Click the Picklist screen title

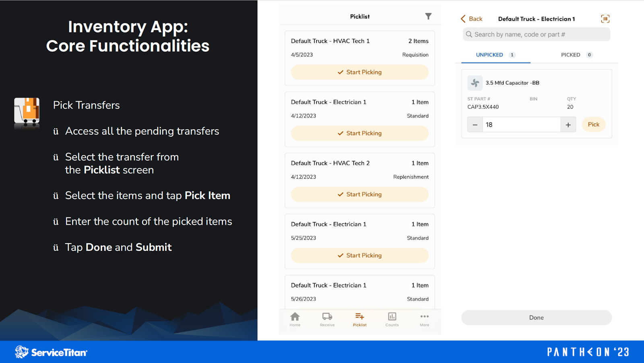[360, 16]
